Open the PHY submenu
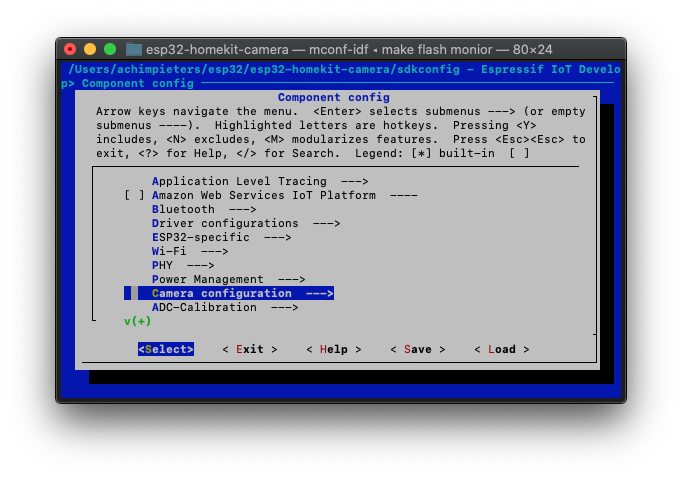The height and width of the screenshot is (477, 682). point(183,265)
